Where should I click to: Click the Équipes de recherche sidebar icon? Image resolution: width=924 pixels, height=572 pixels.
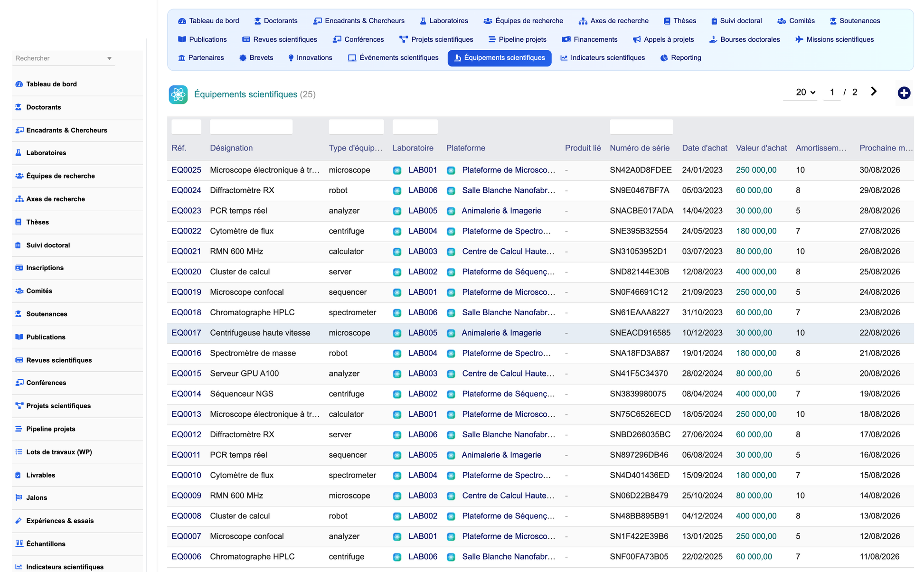tap(19, 176)
